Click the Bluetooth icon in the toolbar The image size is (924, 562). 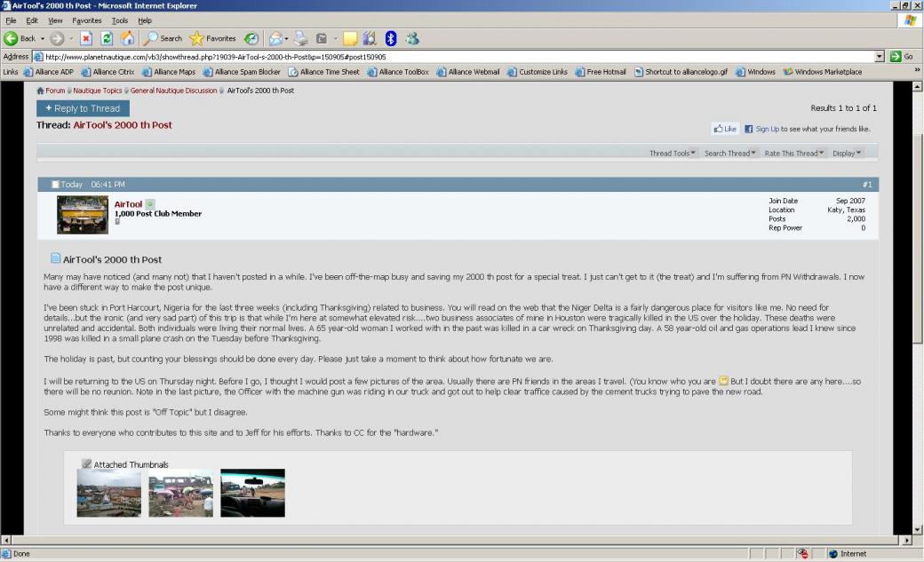[x=391, y=38]
